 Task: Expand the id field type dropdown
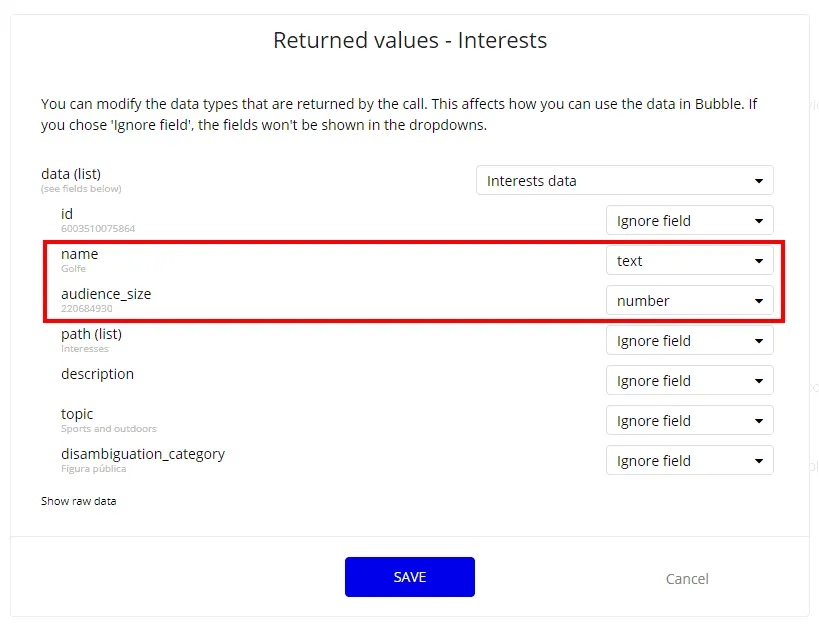pos(689,221)
